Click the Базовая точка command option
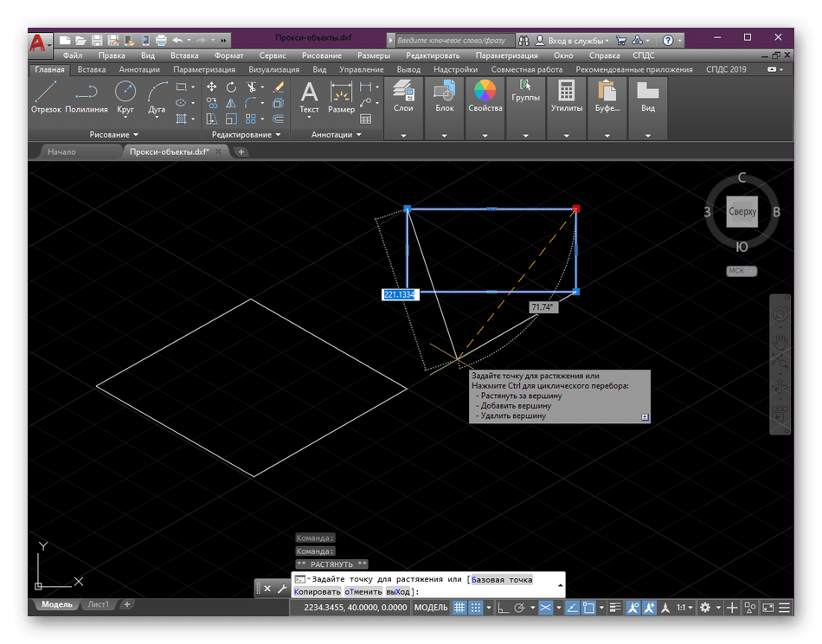822x644 pixels. [502, 580]
